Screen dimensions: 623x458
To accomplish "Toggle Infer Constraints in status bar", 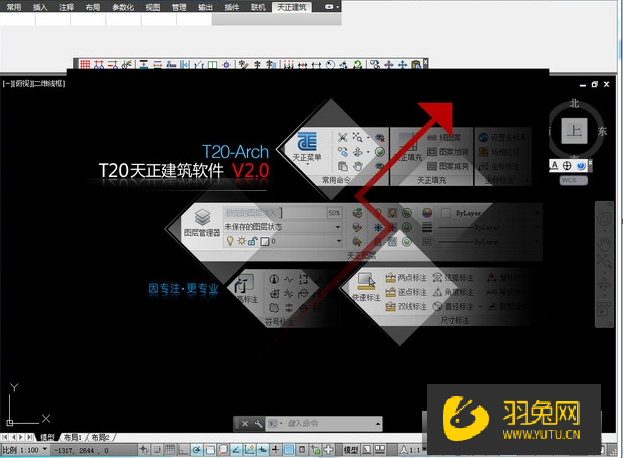I will point(143,450).
